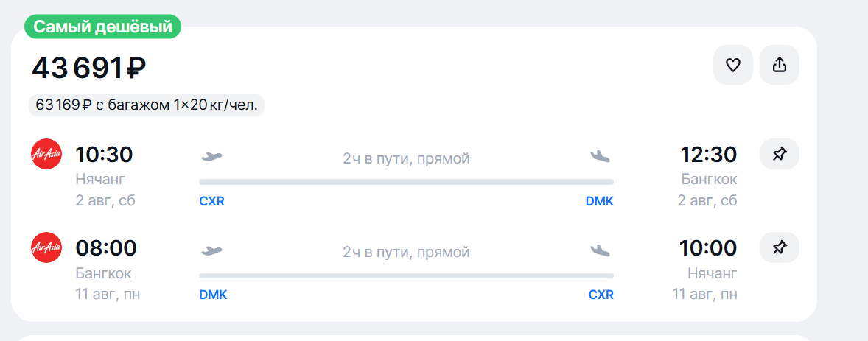
Task: Click AirAsia logo on the 11 авг flight
Action: pos(46,247)
